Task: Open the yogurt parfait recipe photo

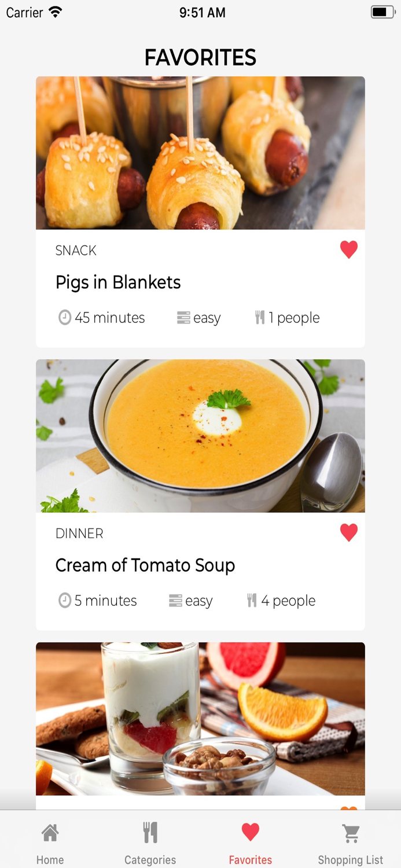Action: coord(200,719)
